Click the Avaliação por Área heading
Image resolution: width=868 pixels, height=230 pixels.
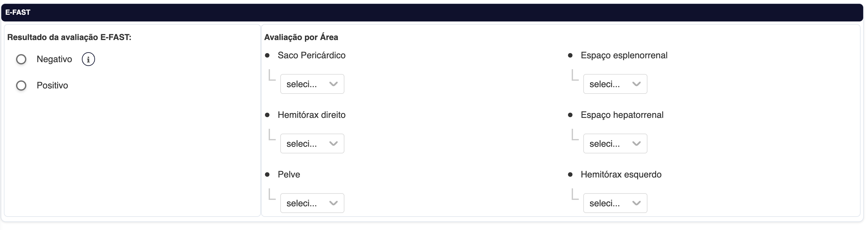[x=301, y=37]
